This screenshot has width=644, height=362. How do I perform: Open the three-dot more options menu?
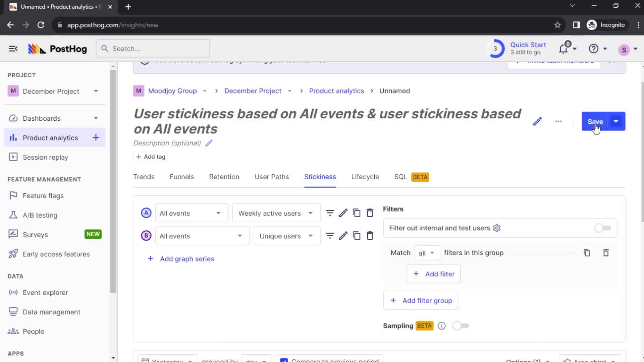click(558, 121)
